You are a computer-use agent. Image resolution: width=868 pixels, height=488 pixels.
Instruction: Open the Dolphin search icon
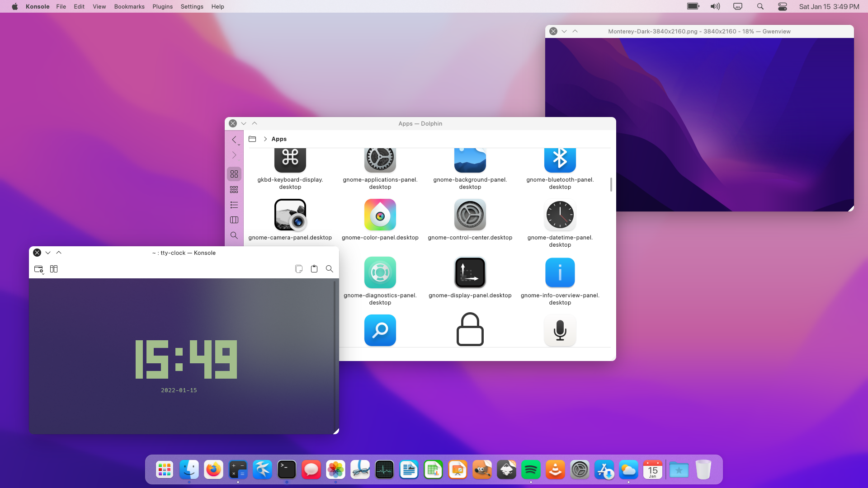pyautogui.click(x=234, y=235)
